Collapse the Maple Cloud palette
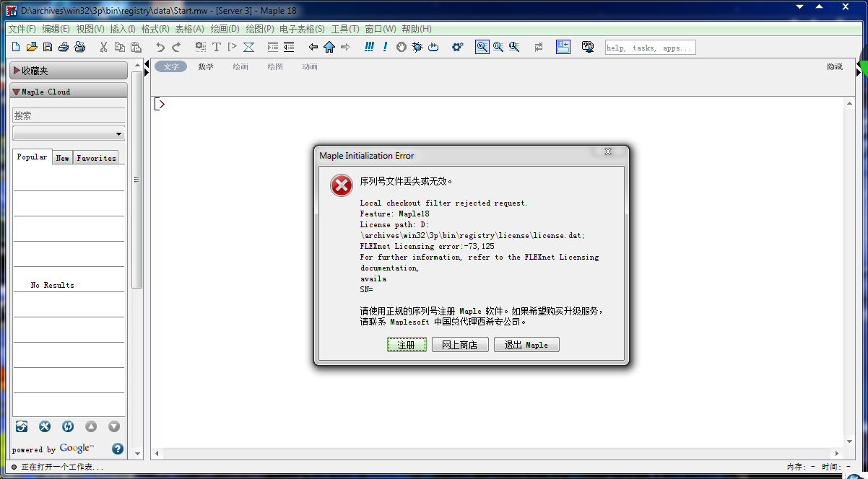Viewport: 868px width, 479px height. tap(68, 92)
